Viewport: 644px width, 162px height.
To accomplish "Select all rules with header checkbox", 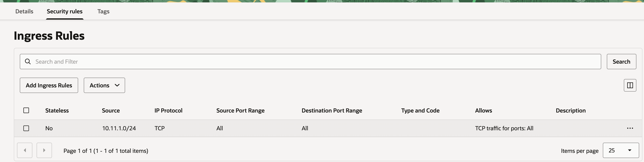I will (26, 110).
